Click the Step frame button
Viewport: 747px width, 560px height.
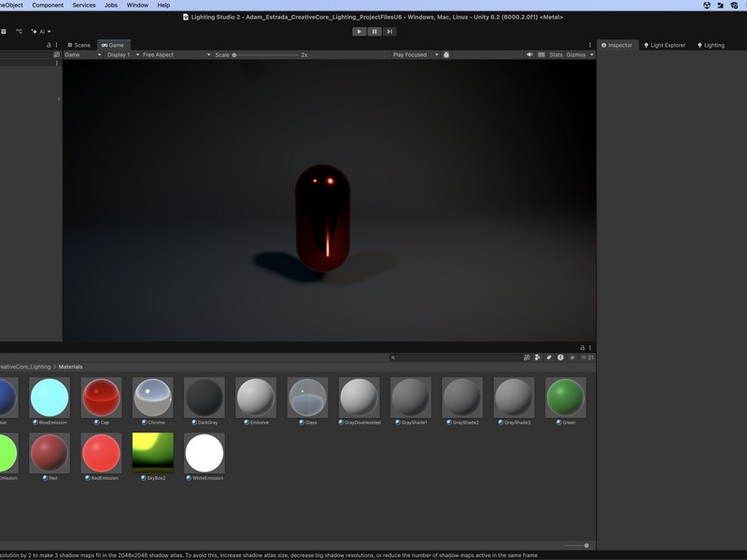[x=389, y=32]
